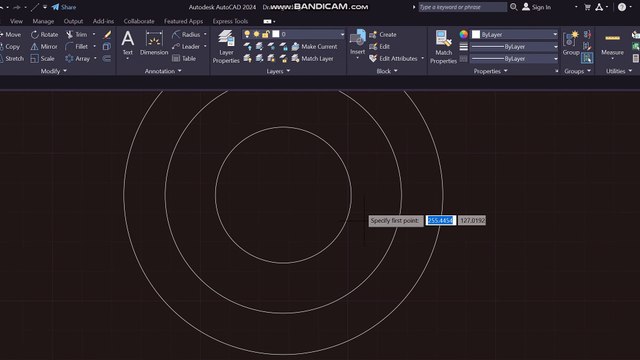This screenshot has height=360, width=640.
Task: Insert a Table
Action: click(184, 58)
